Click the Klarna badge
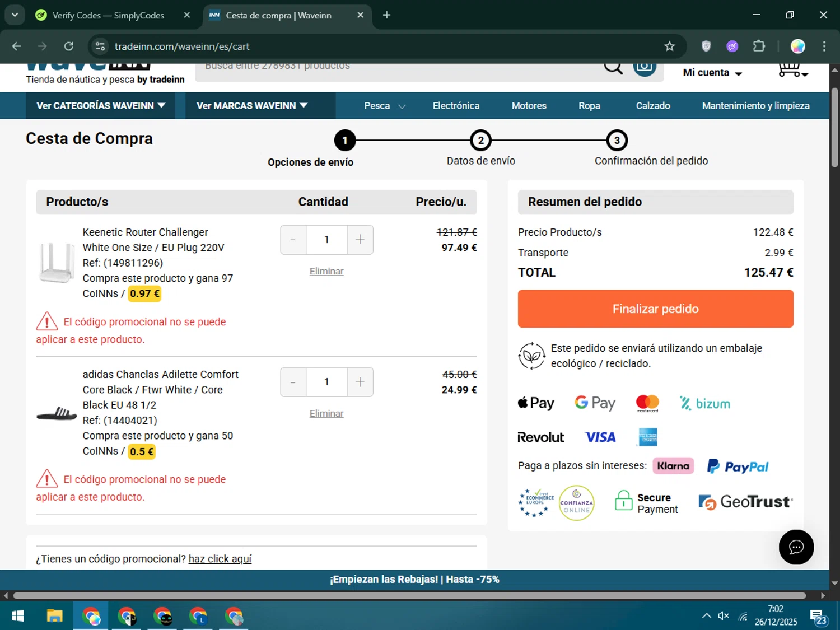 [673, 466]
